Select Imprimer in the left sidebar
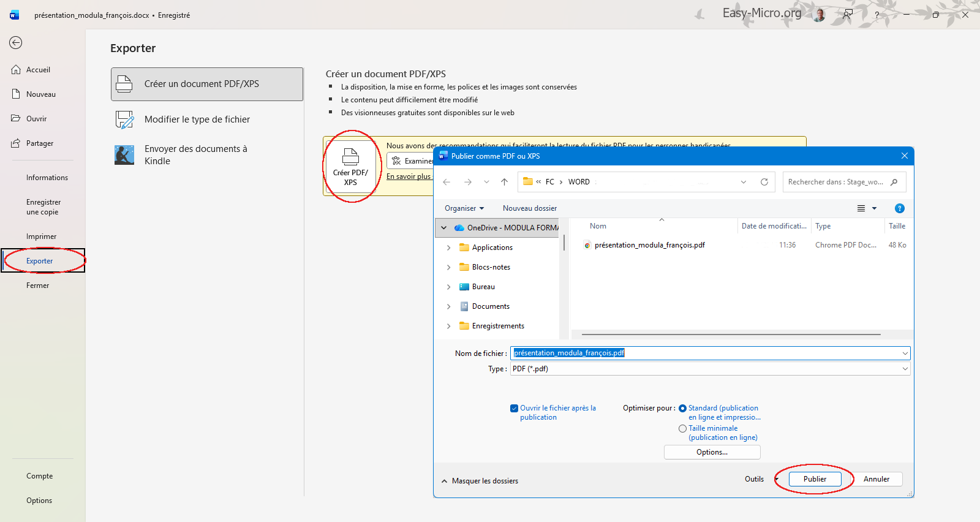980x522 pixels. (41, 236)
